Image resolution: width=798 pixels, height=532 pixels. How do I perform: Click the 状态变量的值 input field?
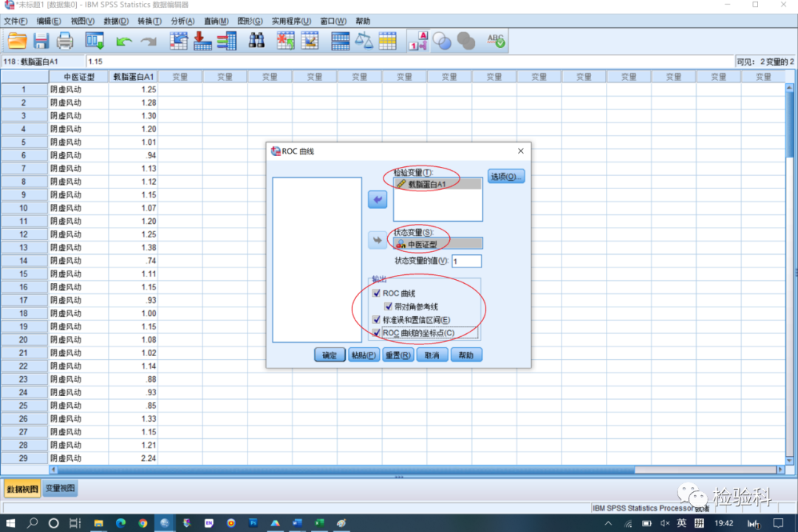point(466,261)
